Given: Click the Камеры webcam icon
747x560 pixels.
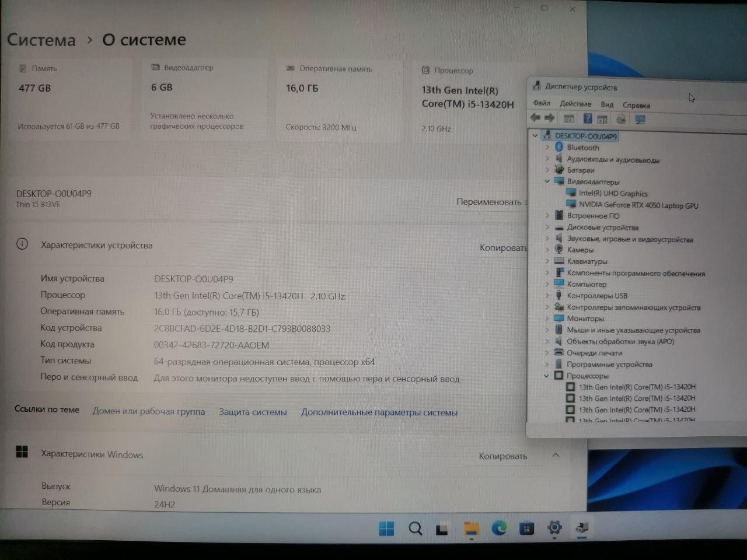Looking at the screenshot, I should (x=559, y=250).
